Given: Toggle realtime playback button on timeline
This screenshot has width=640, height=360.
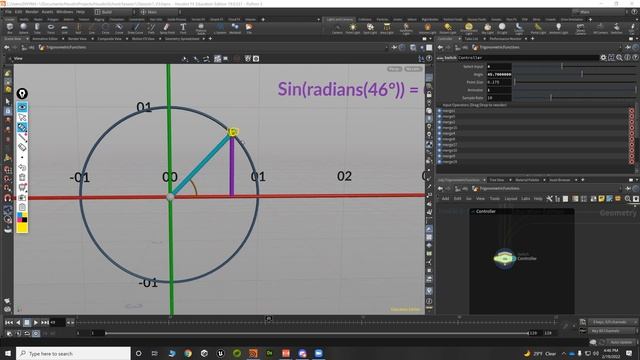Looking at the screenshot, I should point(36,333).
